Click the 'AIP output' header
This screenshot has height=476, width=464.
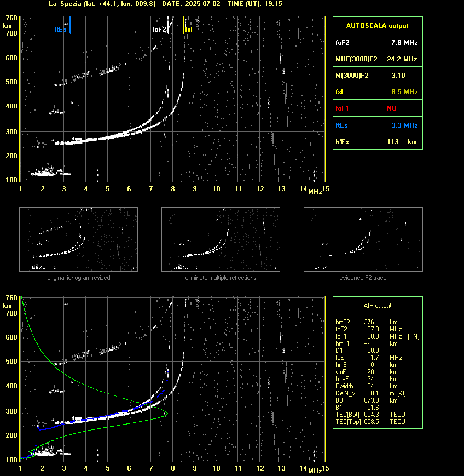coord(378,306)
